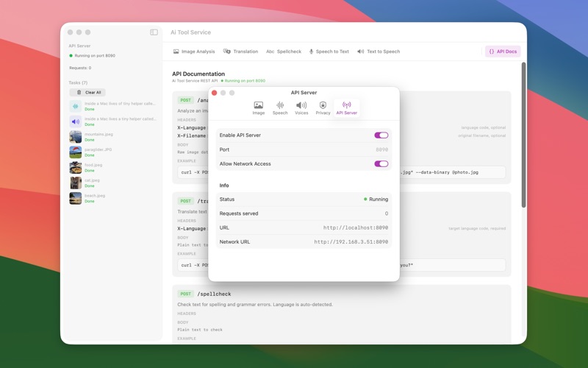Click the Image Analysis tab's picture icon
The image size is (588, 368).
tap(176, 52)
